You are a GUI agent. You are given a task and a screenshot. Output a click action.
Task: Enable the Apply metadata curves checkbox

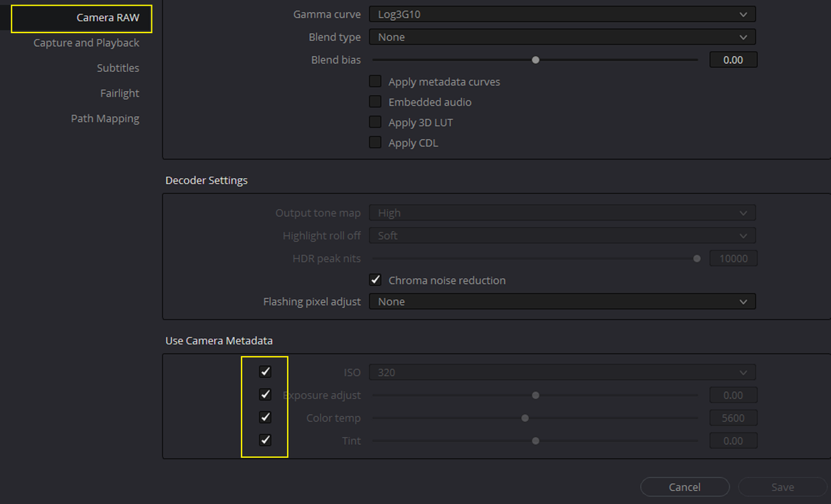tap(375, 82)
